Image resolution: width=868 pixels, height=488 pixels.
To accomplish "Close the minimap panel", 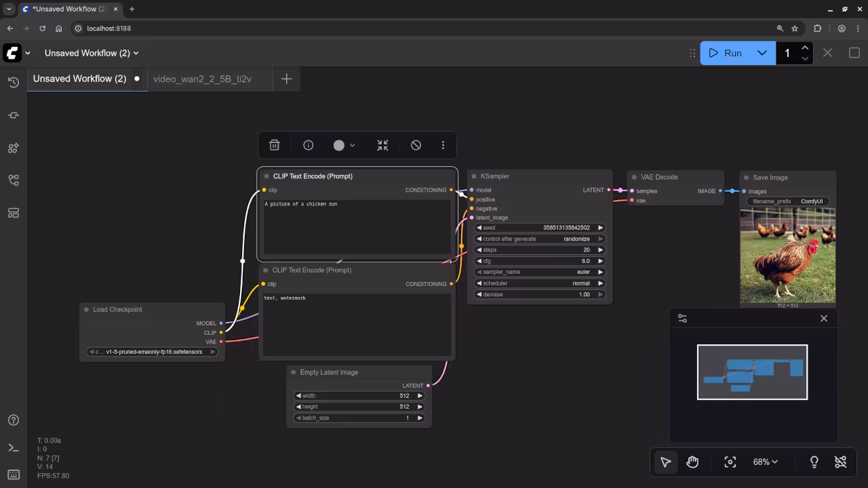I will click(824, 319).
